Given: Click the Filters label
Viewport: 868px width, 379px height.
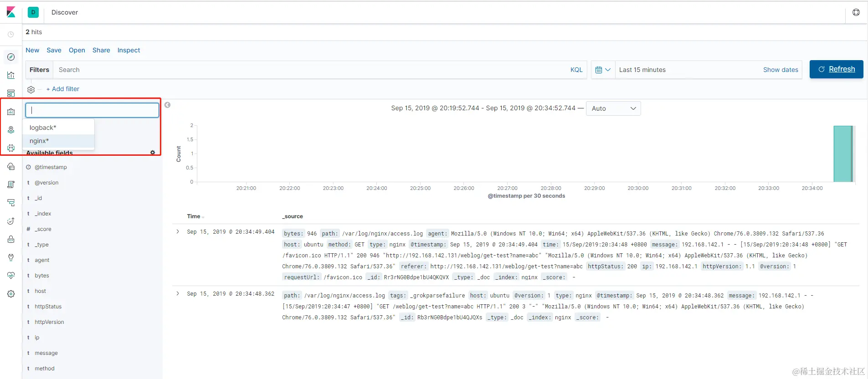Looking at the screenshot, I should 39,70.
